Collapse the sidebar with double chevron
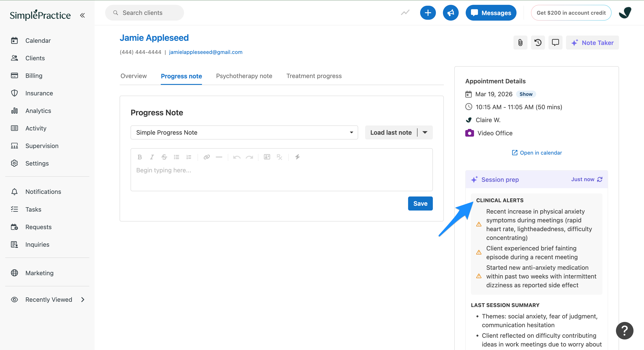The width and height of the screenshot is (644, 350). pyautogui.click(x=82, y=15)
